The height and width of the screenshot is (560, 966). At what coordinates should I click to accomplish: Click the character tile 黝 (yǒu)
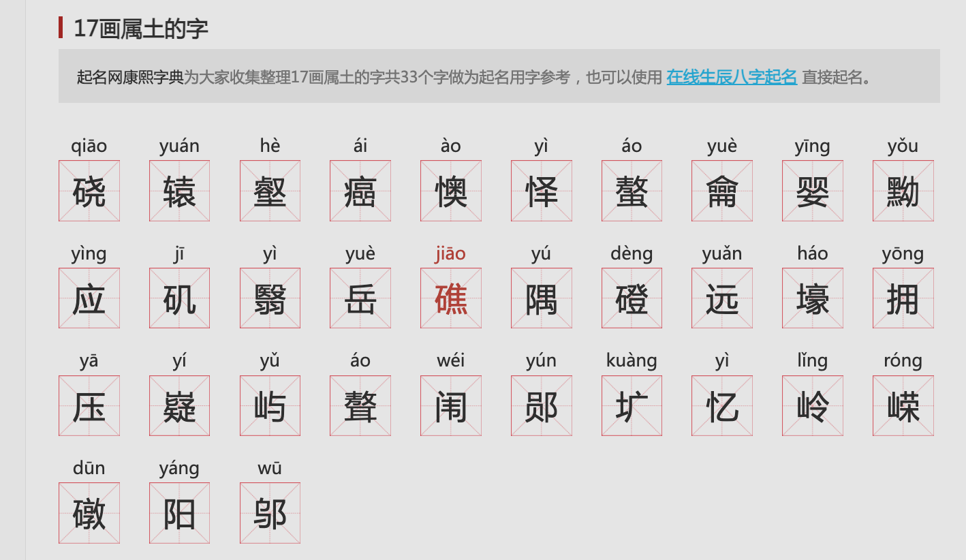pos(903,191)
